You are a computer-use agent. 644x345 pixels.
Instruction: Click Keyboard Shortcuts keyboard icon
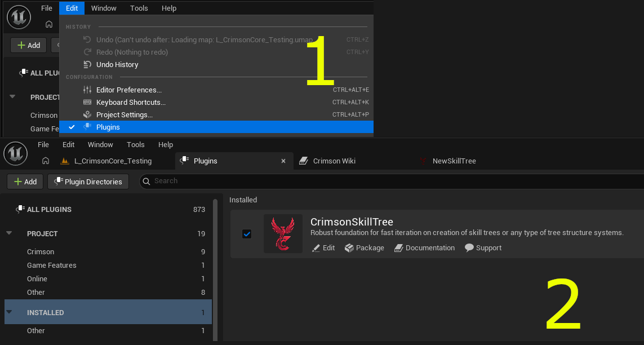coord(87,102)
